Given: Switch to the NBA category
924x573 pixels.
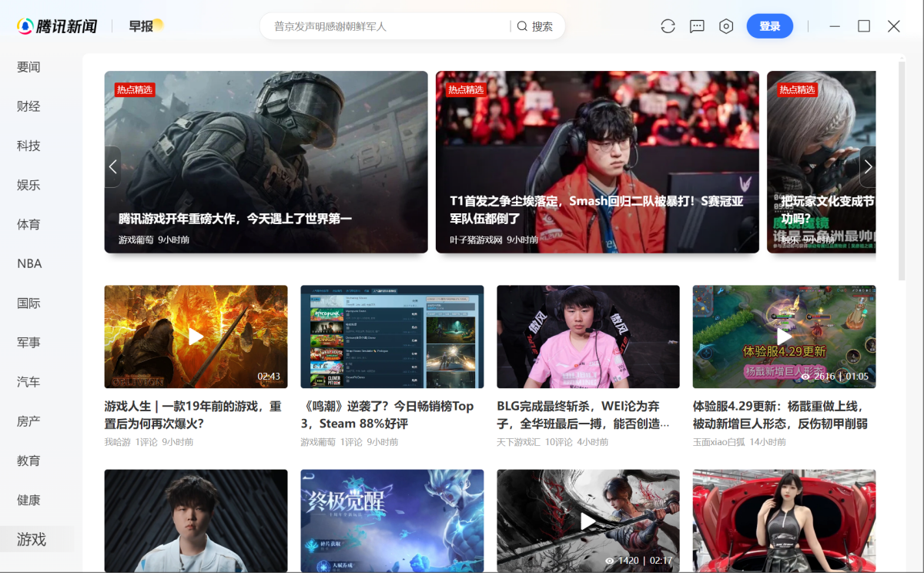Looking at the screenshot, I should click(x=29, y=263).
